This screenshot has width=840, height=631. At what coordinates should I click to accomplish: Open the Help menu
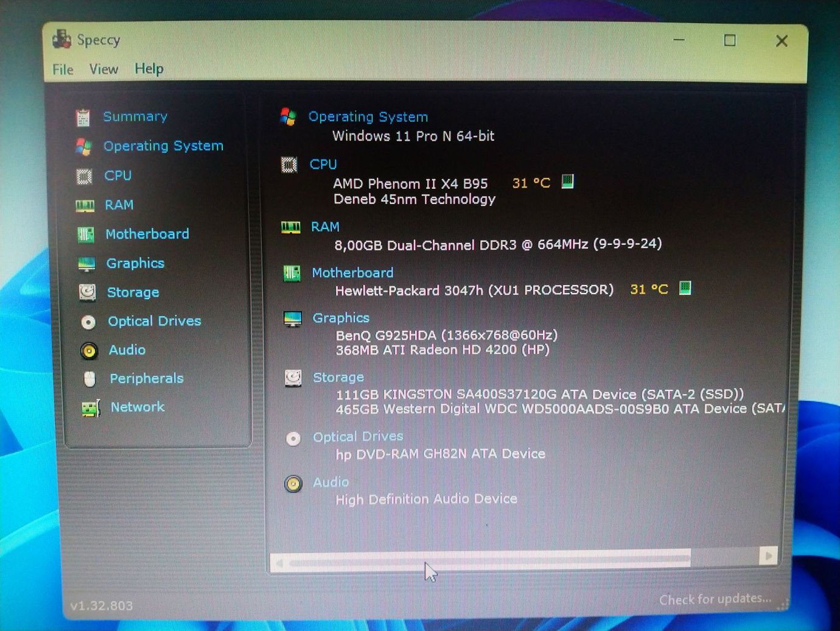pyautogui.click(x=149, y=68)
